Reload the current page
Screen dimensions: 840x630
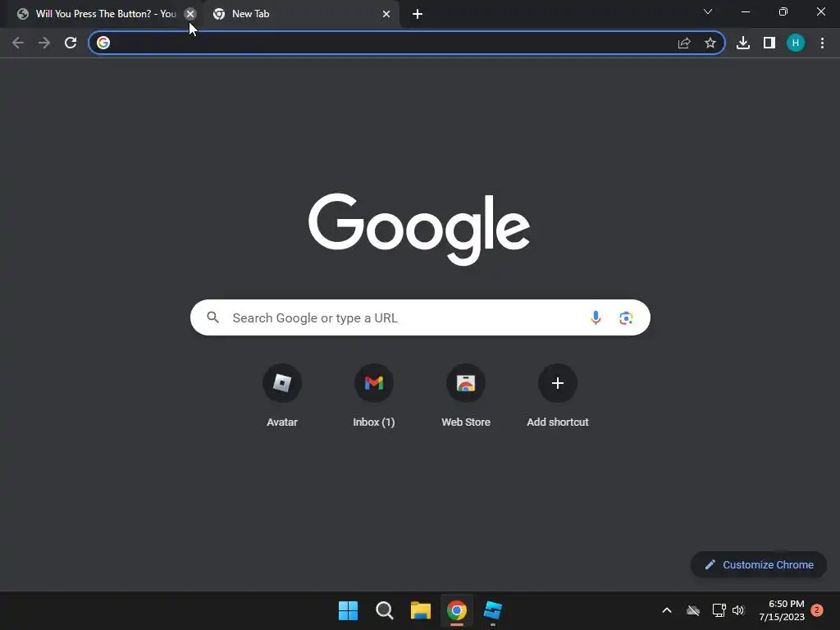71,43
